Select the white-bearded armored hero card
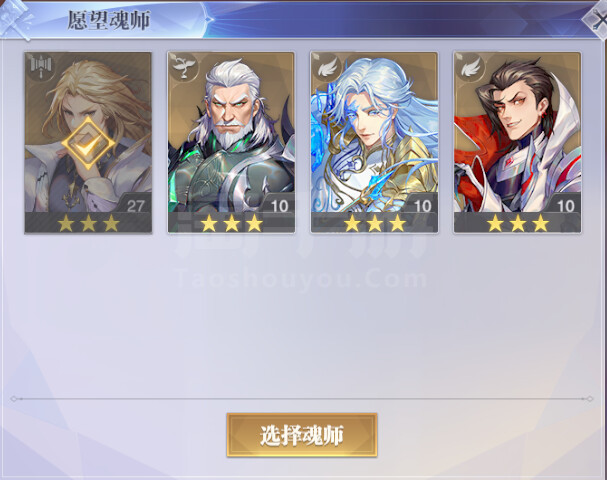Image resolution: width=607 pixels, height=480 pixels. point(231,142)
